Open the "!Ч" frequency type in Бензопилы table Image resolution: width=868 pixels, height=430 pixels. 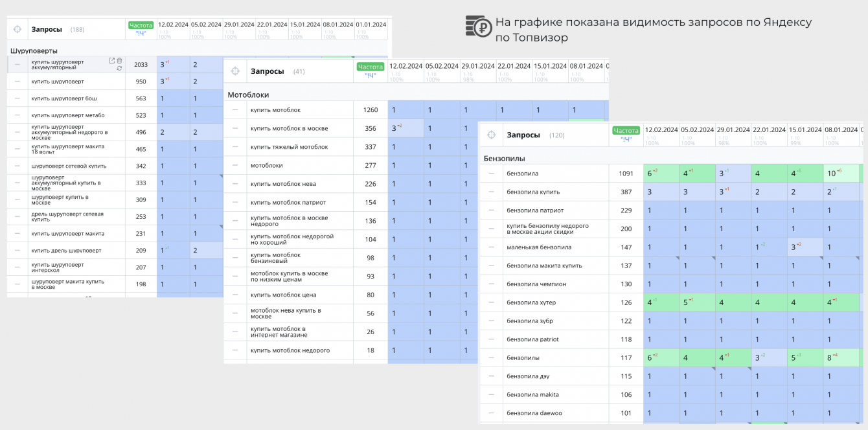coord(626,139)
